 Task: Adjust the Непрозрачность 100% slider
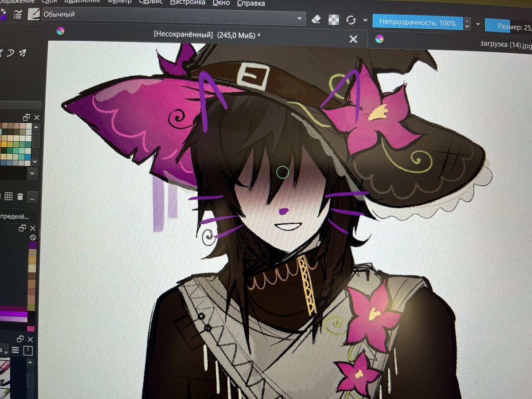pyautogui.click(x=417, y=23)
